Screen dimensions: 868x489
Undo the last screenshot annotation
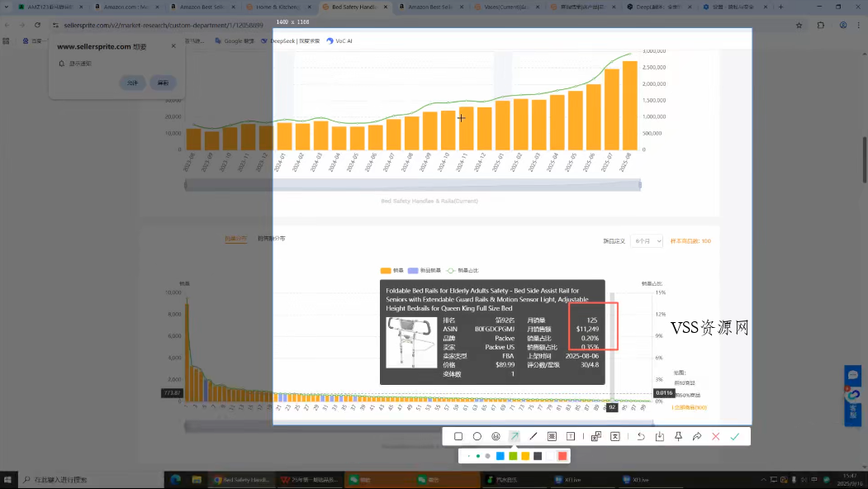(641, 436)
